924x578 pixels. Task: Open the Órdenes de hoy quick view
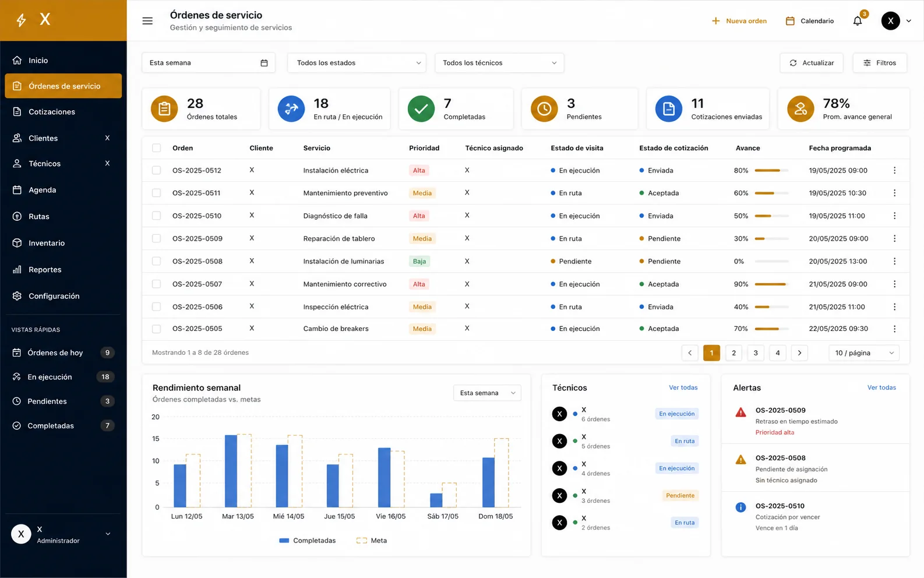63,353
